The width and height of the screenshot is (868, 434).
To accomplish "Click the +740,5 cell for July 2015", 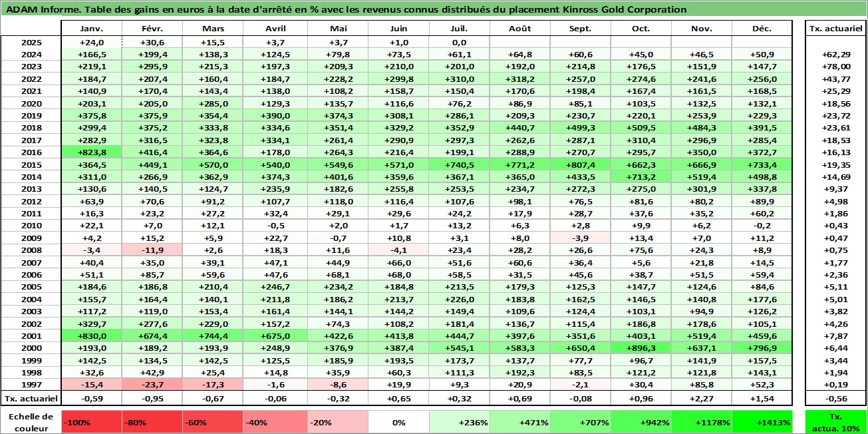I will point(458,164).
